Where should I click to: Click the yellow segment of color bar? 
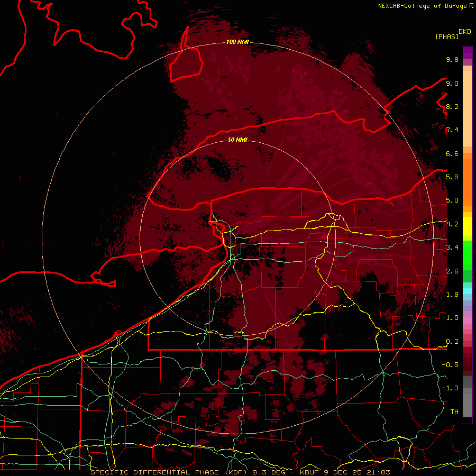coord(467,226)
